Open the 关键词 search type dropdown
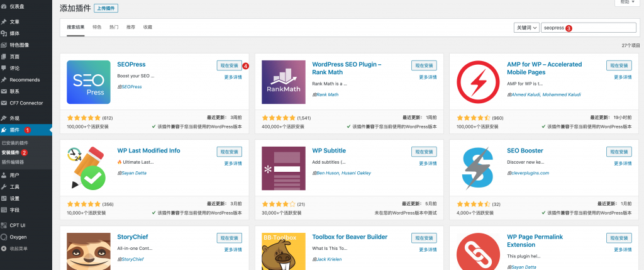The image size is (644, 270). (526, 28)
